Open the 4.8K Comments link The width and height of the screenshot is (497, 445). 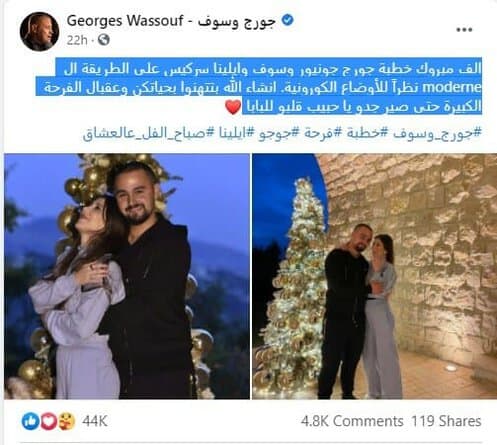pos(352,421)
